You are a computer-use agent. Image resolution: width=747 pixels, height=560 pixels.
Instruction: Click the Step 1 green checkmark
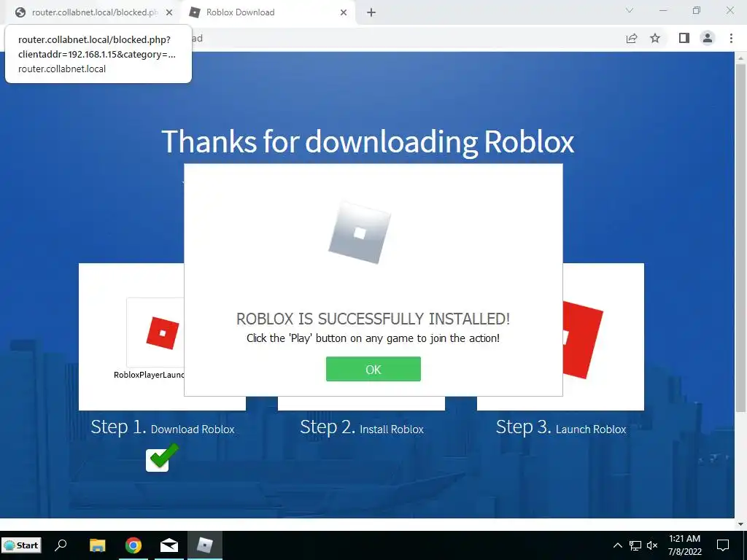click(x=163, y=458)
